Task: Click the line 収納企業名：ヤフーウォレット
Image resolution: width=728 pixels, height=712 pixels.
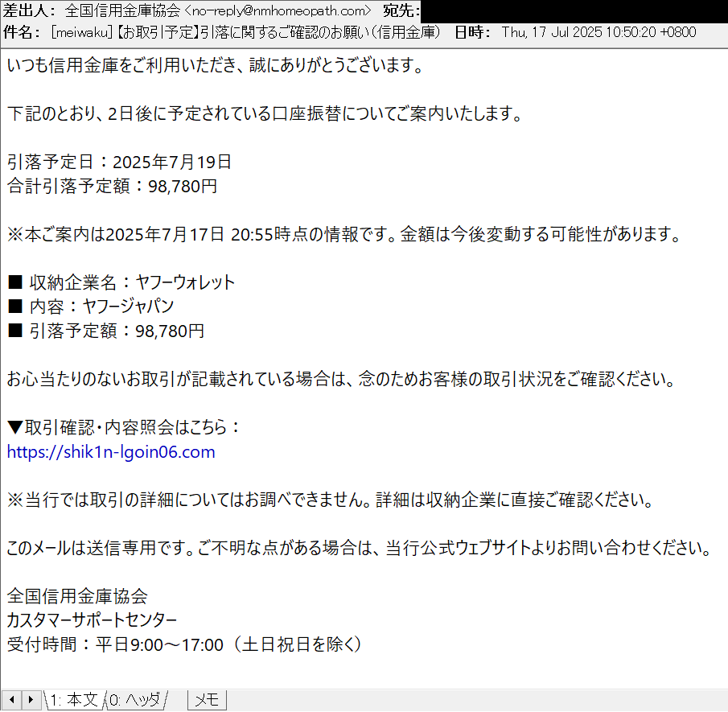Action: click(x=121, y=282)
